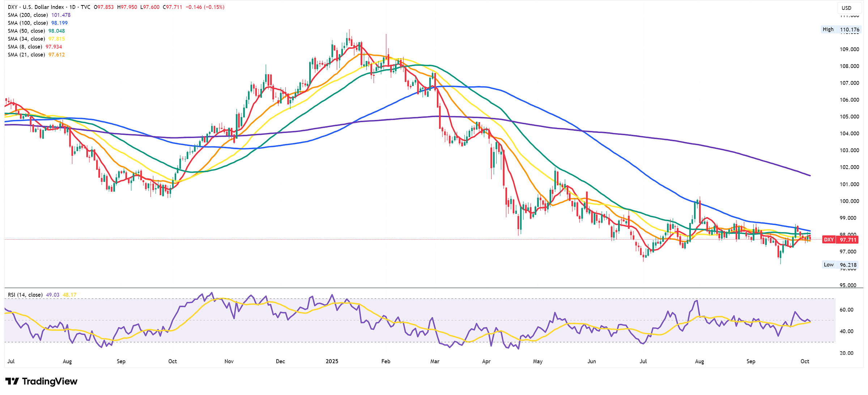Click the 2025 year marker on time axis
Image resolution: width=868 pixels, height=395 pixels.
click(332, 361)
